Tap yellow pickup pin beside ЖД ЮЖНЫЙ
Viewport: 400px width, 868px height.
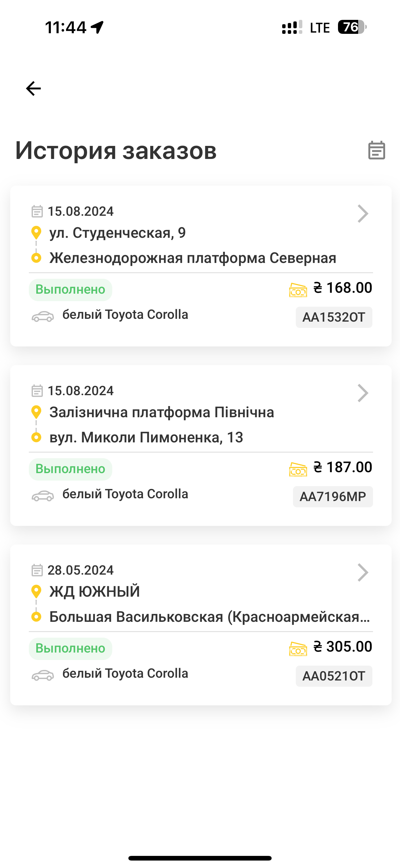(x=36, y=591)
